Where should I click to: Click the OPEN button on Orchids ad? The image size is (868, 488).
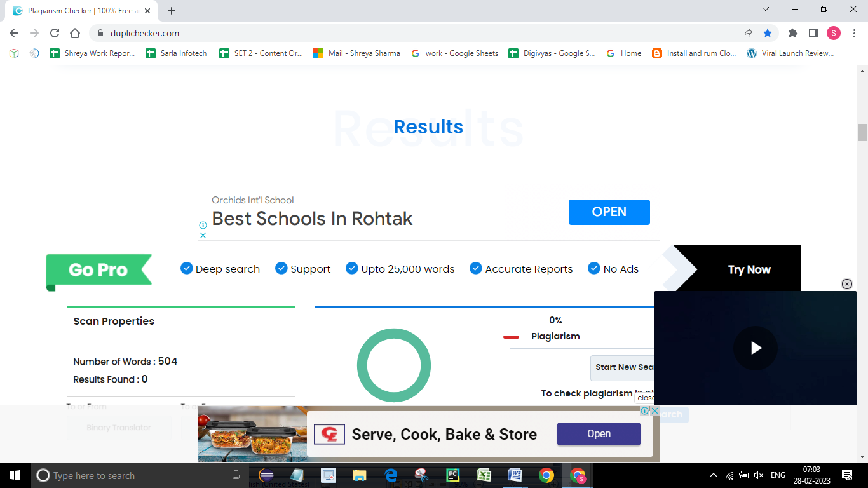[609, 212]
